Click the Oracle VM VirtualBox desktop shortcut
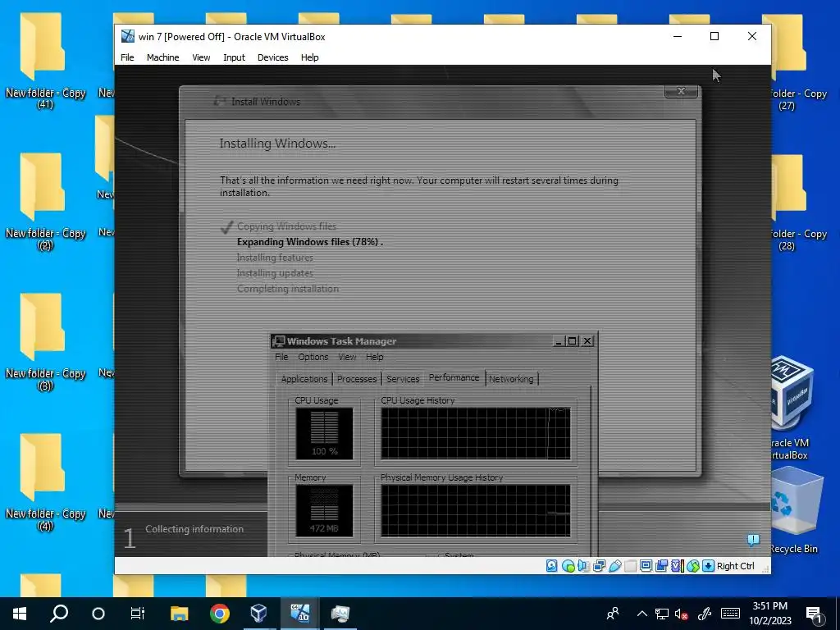The height and width of the screenshot is (630, 840). tap(790, 409)
